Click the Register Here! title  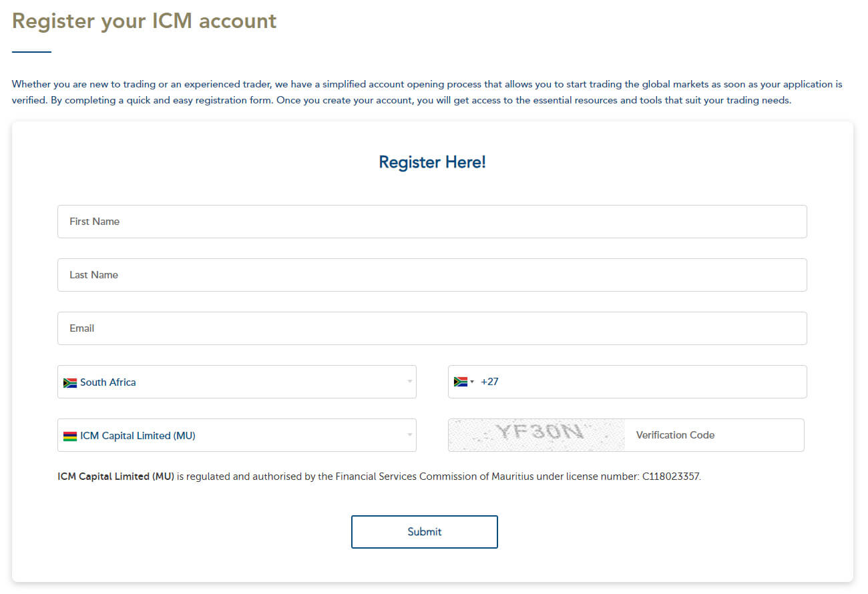point(432,162)
